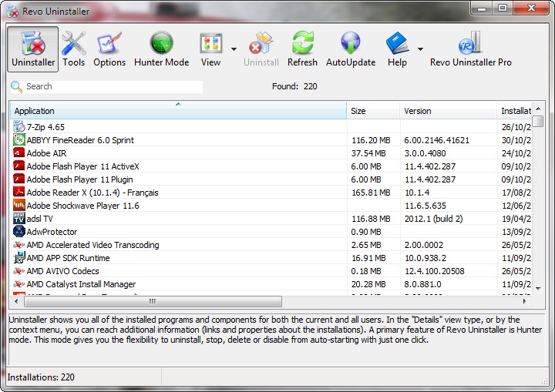Select the Adobe AIR name
Viewport: 555px width, 392px height.
coord(46,153)
